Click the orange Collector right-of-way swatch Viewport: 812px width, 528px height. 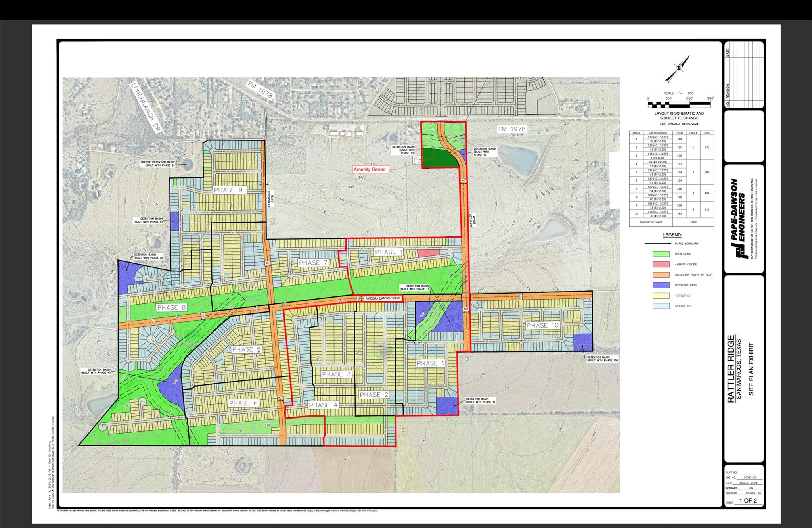661,275
